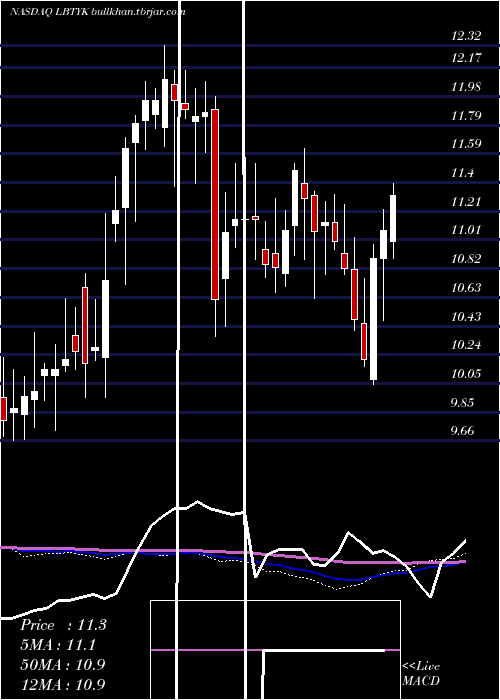Click the last white candlestick on the right
500x700 pixels.
point(393,218)
